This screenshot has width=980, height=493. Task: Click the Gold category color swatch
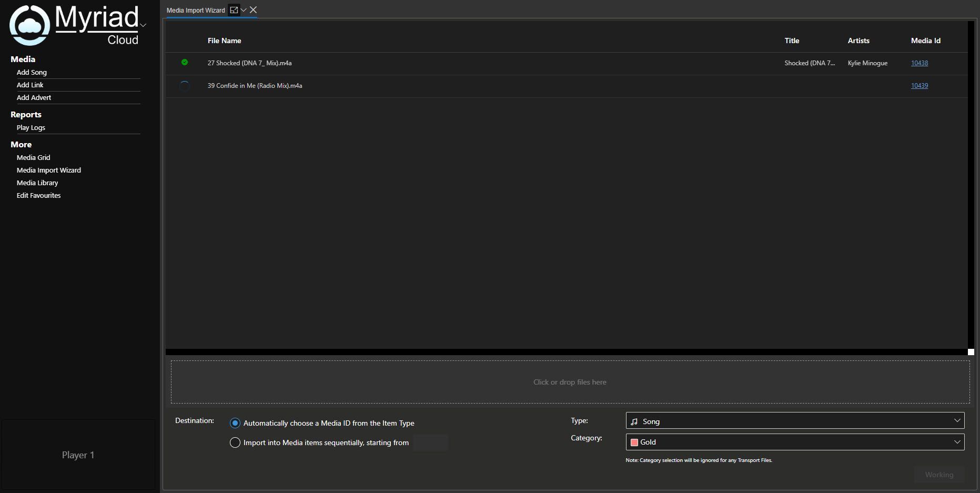634,442
